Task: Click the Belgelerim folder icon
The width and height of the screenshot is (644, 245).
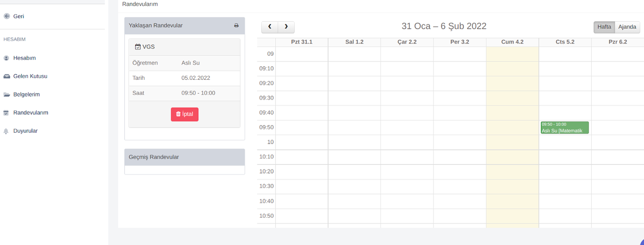Action: pyautogui.click(x=7, y=94)
